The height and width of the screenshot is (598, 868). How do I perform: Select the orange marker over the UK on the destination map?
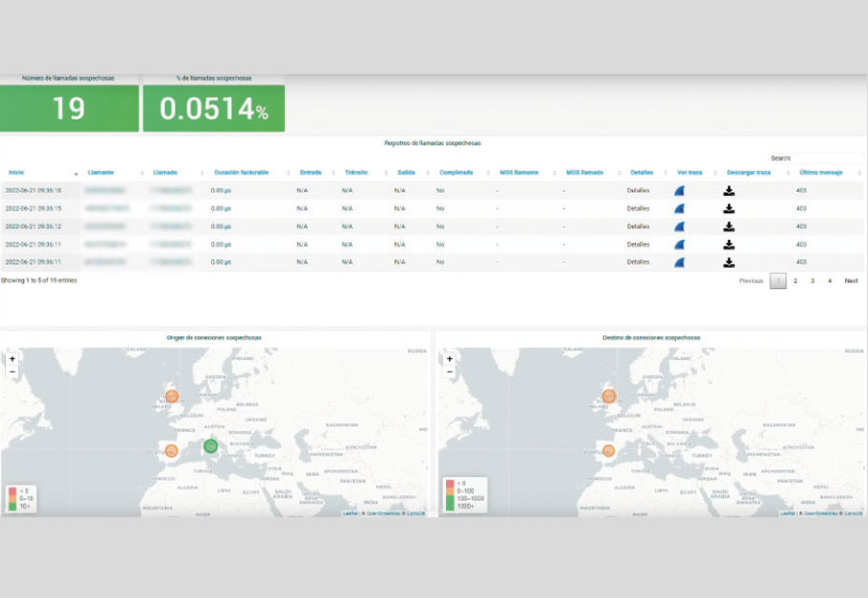click(609, 396)
